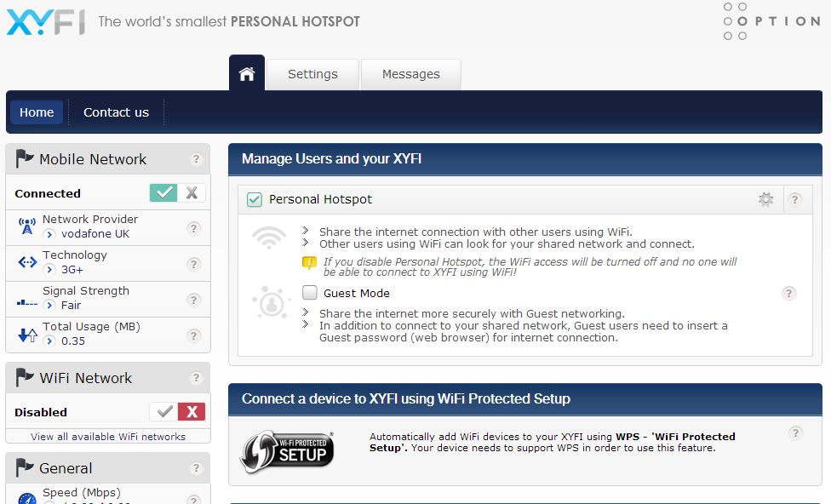This screenshot has height=504, width=831.
Task: Click the yellow warning note icon
Action: coord(309,263)
